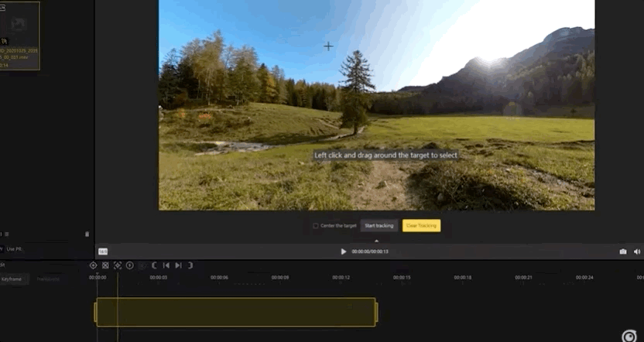Click the crossed-box icon in timeline toolbar
Image resolution: width=644 pixels, height=342 pixels.
[105, 265]
